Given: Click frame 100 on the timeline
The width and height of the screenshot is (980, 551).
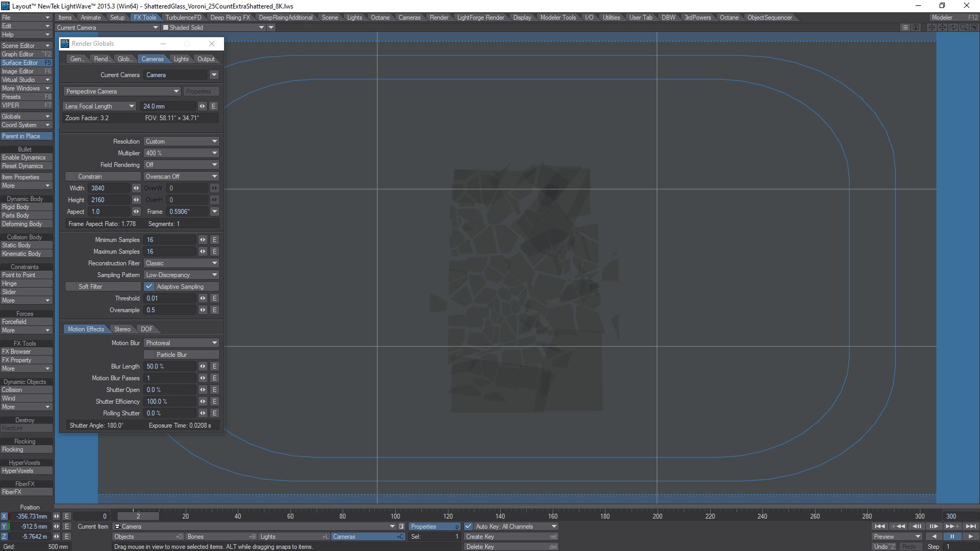Looking at the screenshot, I should click(x=395, y=516).
